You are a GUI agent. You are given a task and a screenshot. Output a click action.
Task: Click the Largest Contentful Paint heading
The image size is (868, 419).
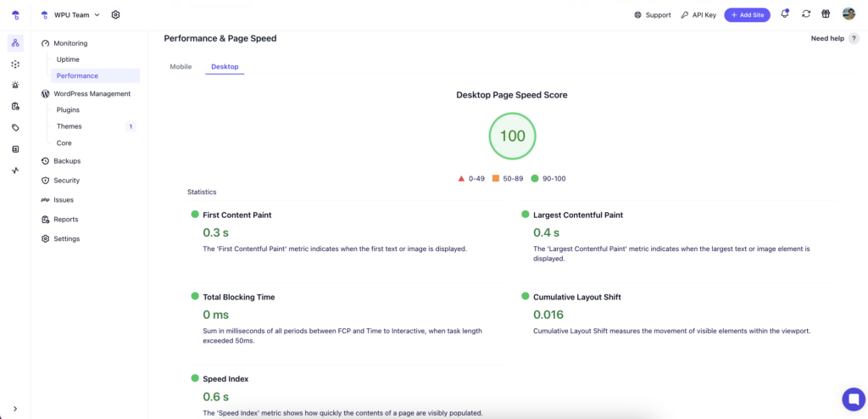click(x=578, y=215)
